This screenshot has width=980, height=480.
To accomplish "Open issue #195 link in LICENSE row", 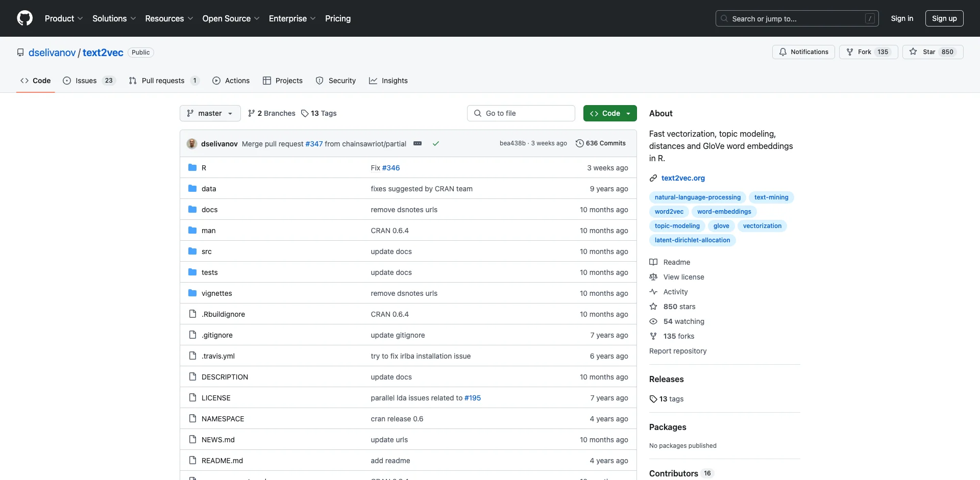I will (x=473, y=398).
